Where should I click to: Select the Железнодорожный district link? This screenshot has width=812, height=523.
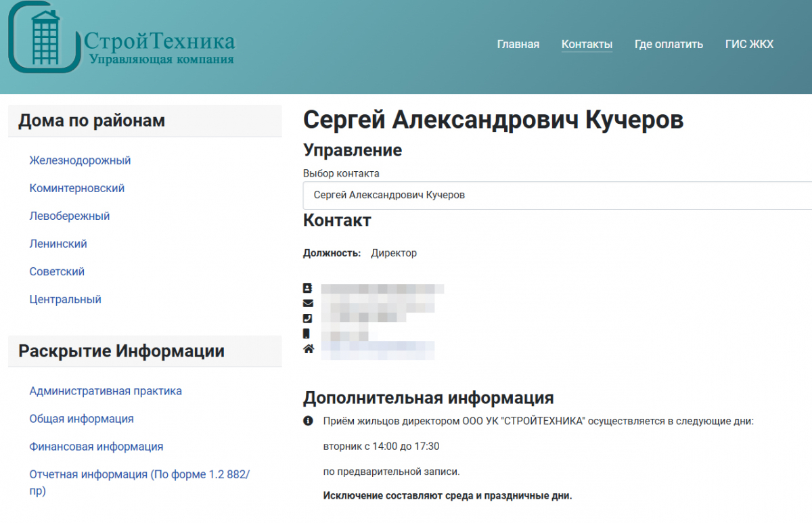click(x=80, y=160)
